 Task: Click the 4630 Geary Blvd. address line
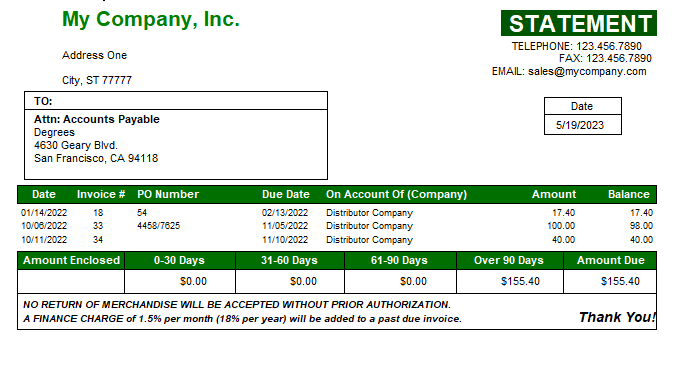pos(76,145)
